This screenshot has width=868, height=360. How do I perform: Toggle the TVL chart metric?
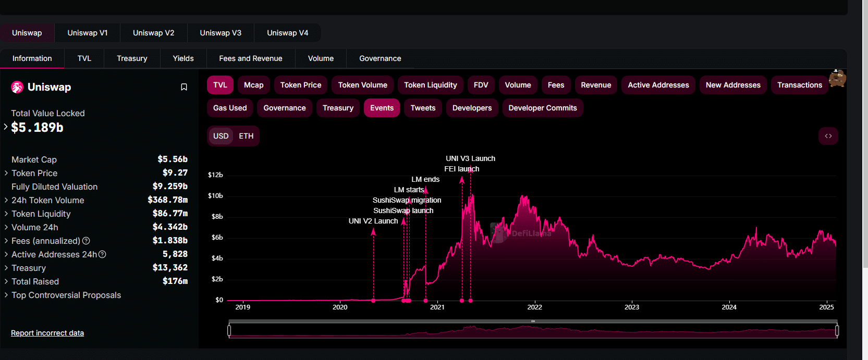[220, 85]
